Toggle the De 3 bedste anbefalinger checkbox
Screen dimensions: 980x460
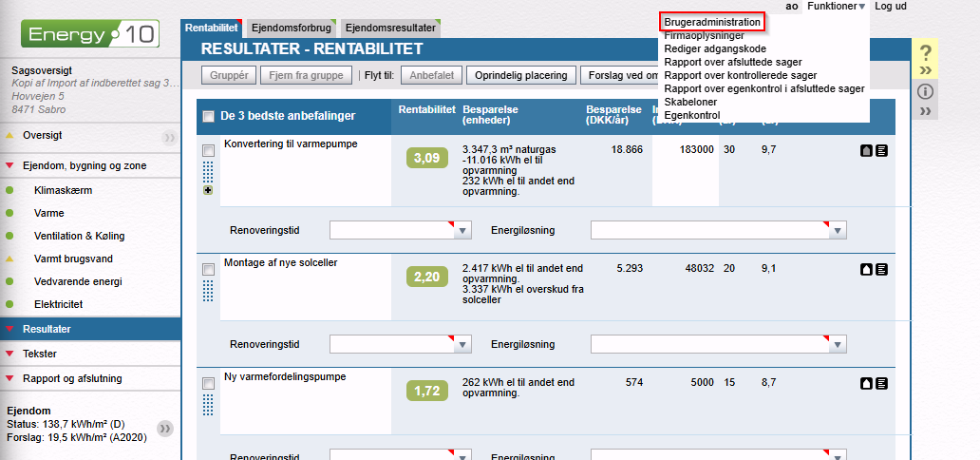[208, 117]
